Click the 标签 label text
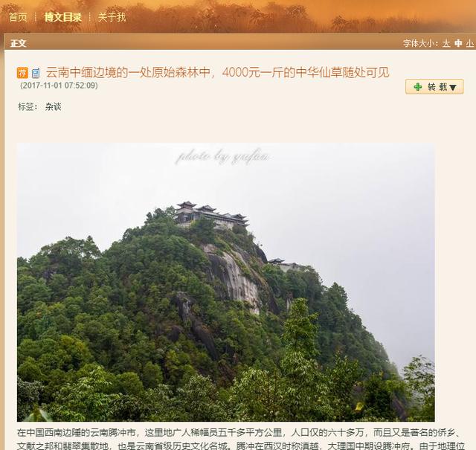Image resolution: width=476 pixels, height=450 pixels. click(x=26, y=107)
